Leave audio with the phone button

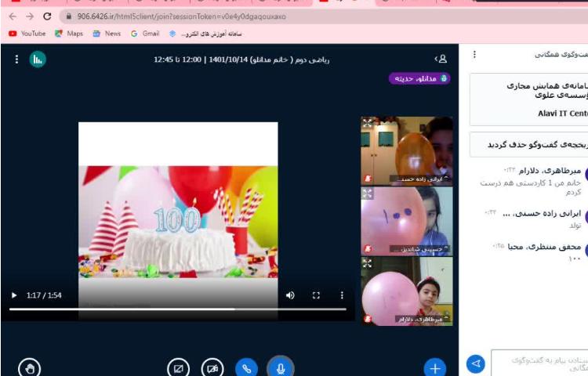click(247, 367)
